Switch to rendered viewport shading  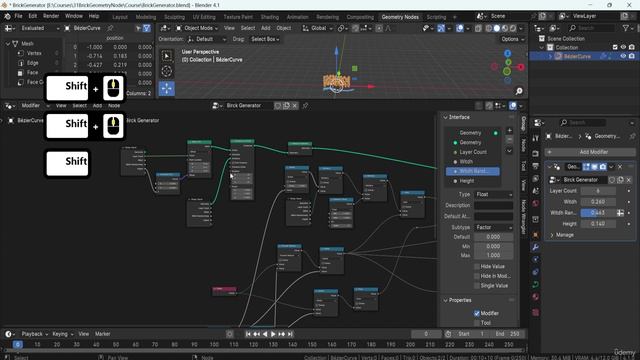point(513,28)
